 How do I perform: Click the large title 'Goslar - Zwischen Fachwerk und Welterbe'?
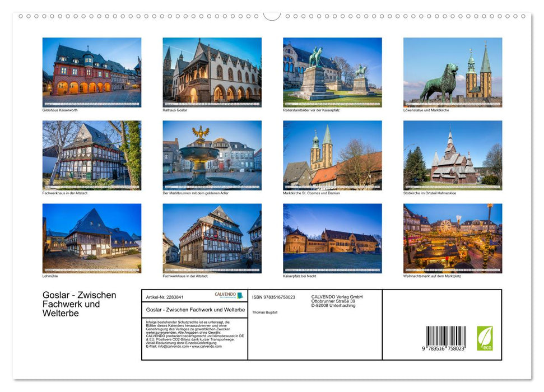(x=80, y=304)
